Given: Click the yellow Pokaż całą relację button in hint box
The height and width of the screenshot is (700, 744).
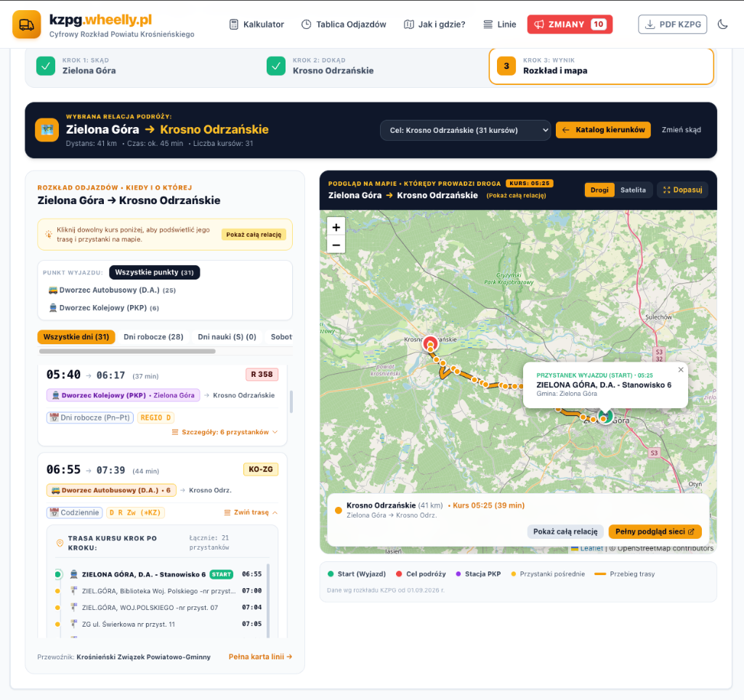Looking at the screenshot, I should coord(254,235).
